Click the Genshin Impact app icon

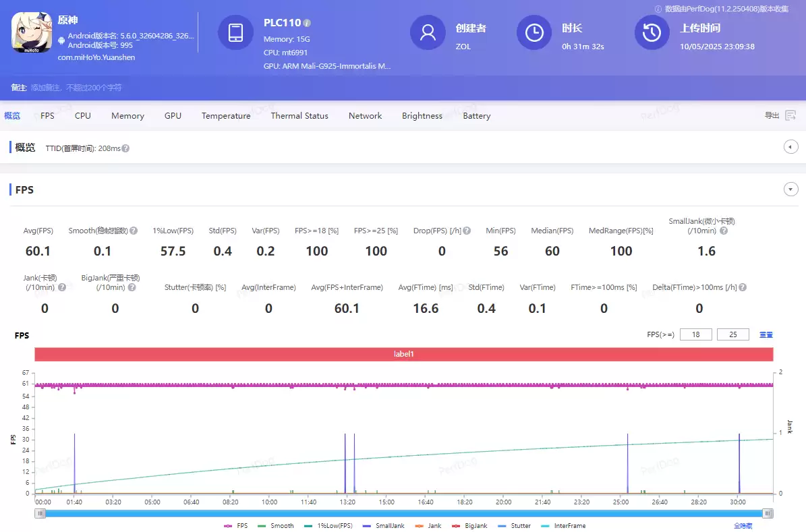pos(32,33)
